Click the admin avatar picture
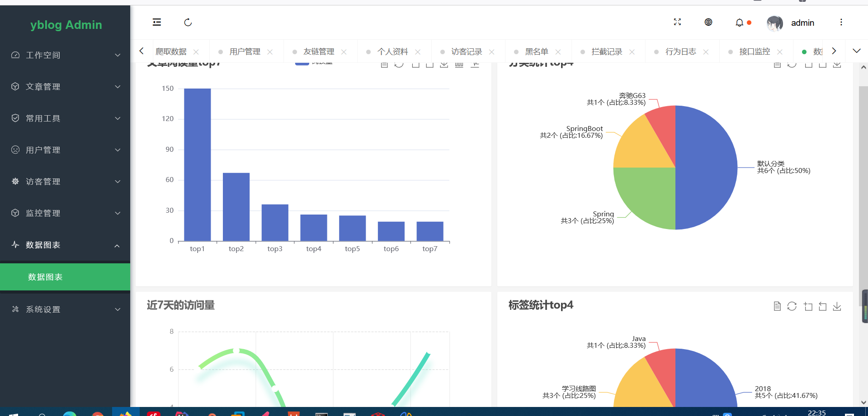 (x=775, y=23)
